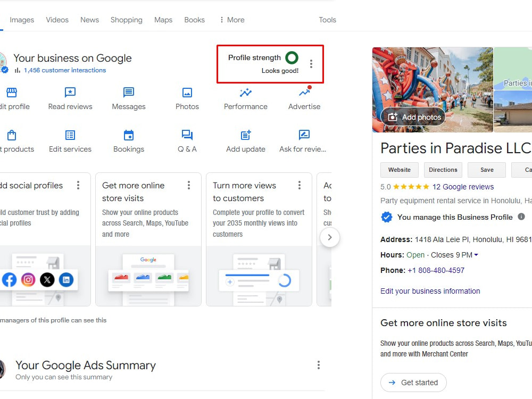
Task: Switch to the Images tab
Action: [22, 20]
